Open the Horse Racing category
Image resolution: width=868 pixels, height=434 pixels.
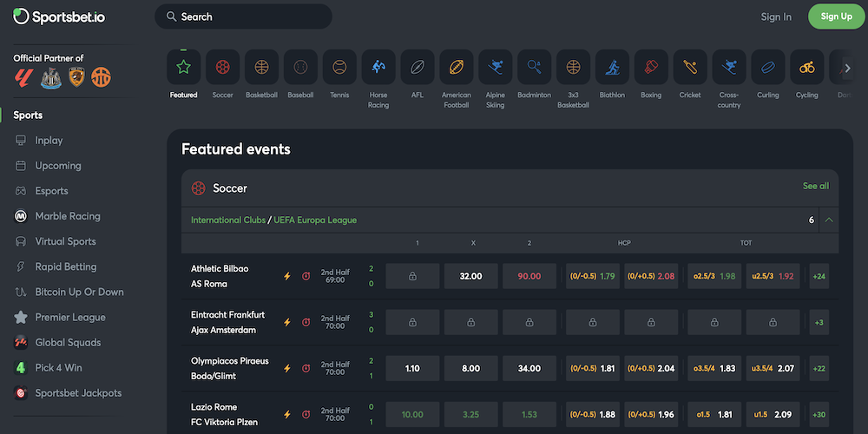[x=378, y=67]
